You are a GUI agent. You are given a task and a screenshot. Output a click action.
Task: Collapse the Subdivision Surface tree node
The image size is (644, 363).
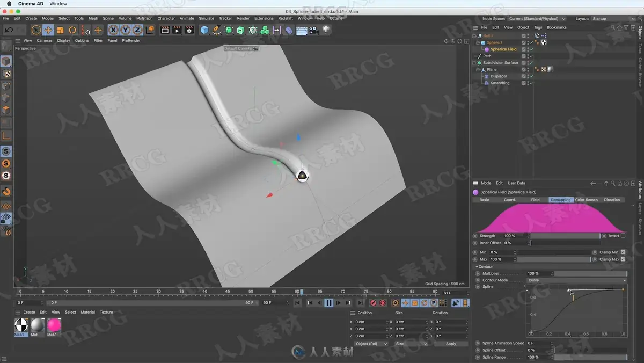[x=474, y=63]
